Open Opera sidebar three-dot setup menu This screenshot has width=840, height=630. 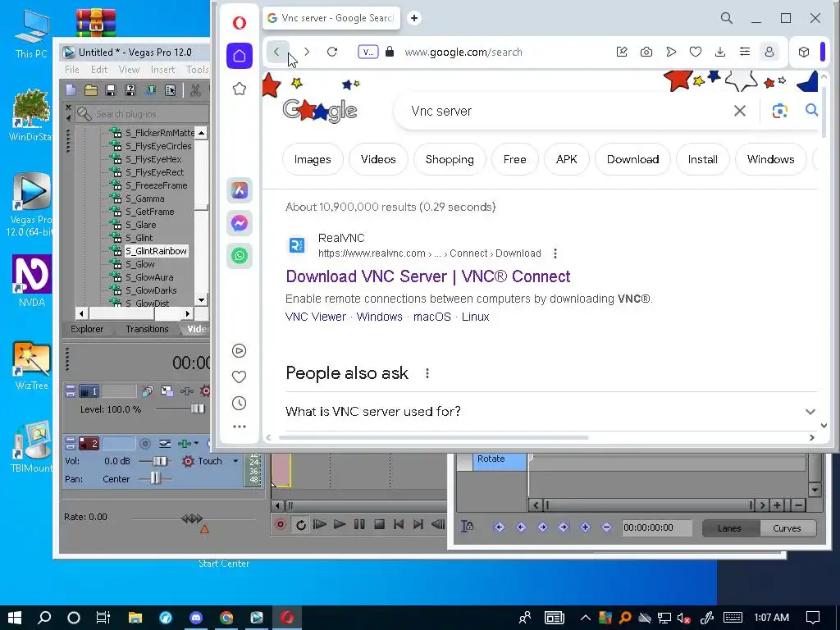point(240,427)
